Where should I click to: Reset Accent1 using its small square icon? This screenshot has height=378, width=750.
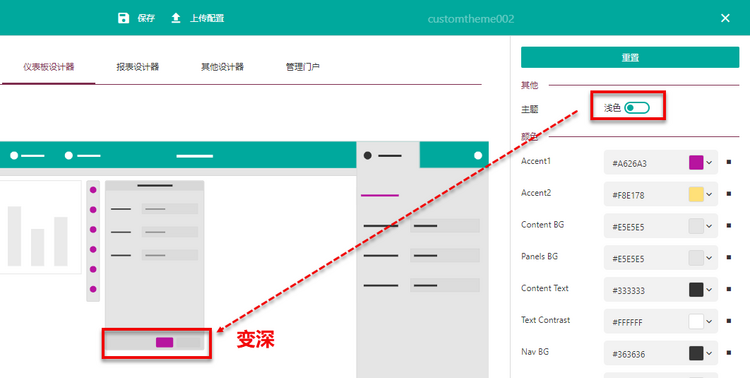(729, 162)
